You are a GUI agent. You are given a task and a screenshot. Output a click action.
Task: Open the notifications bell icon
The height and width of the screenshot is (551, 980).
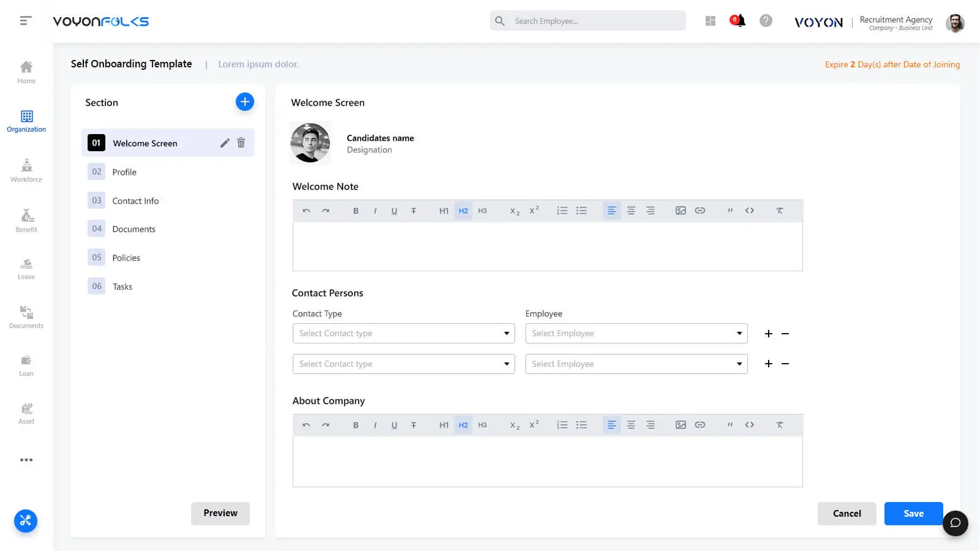pyautogui.click(x=738, y=21)
